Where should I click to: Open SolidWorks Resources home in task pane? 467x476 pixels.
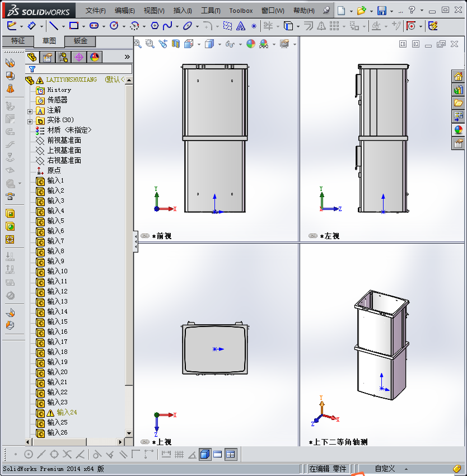(x=459, y=76)
